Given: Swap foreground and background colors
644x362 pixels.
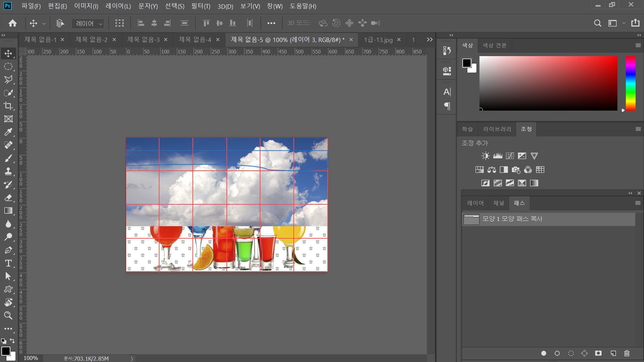Looking at the screenshot, I should 12,341.
